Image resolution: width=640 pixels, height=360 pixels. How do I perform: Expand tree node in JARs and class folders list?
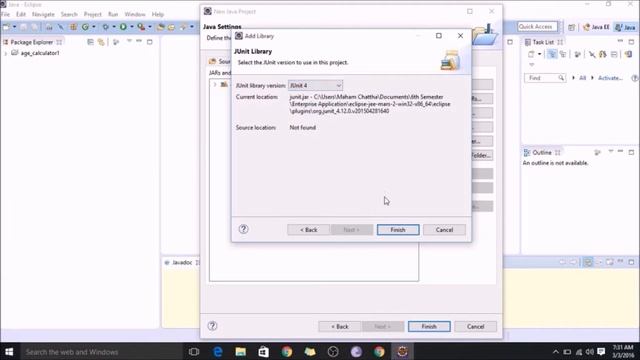click(x=215, y=84)
